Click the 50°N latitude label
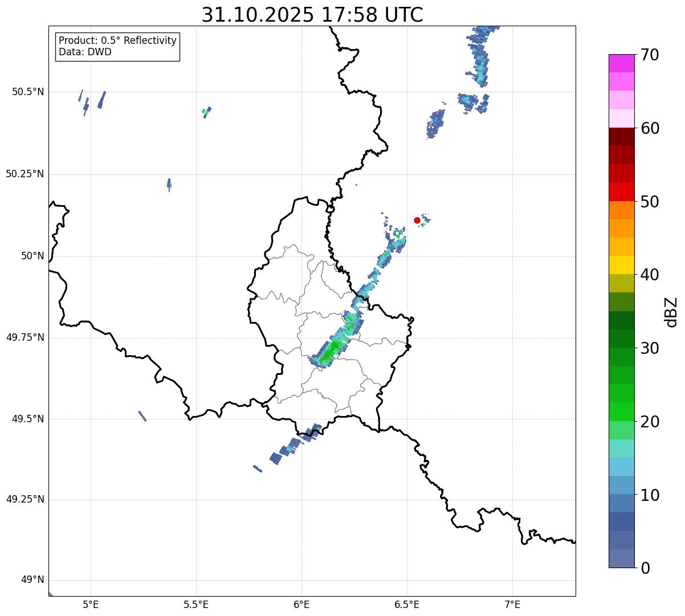This screenshot has width=685, height=616. pos(32,256)
